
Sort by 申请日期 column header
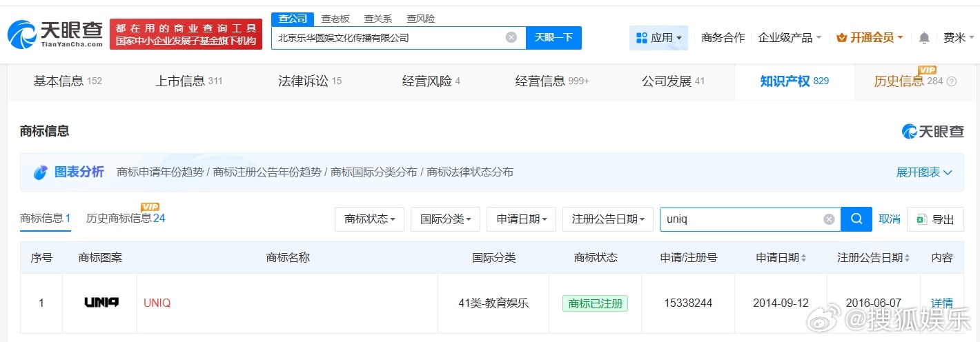click(781, 258)
